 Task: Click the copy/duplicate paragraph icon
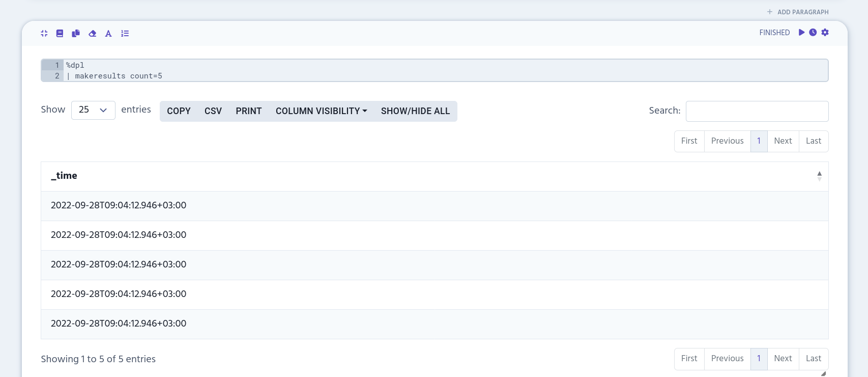click(76, 34)
